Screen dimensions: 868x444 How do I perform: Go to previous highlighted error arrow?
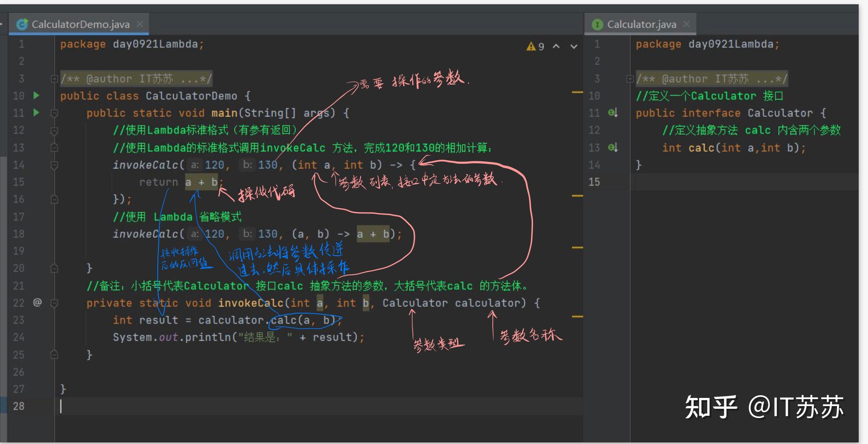556,46
